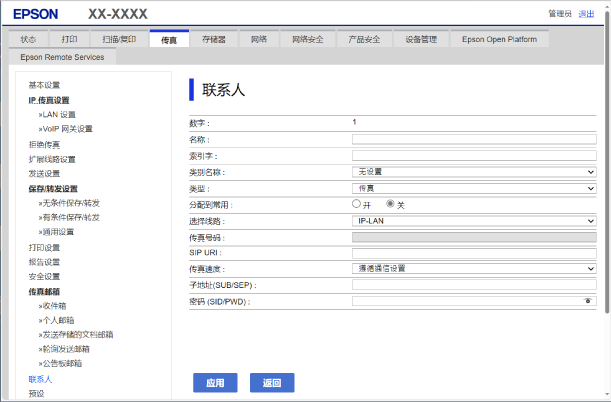Select the 开 radio for 分配到常用
The height and width of the screenshot is (402, 611).
(x=357, y=204)
